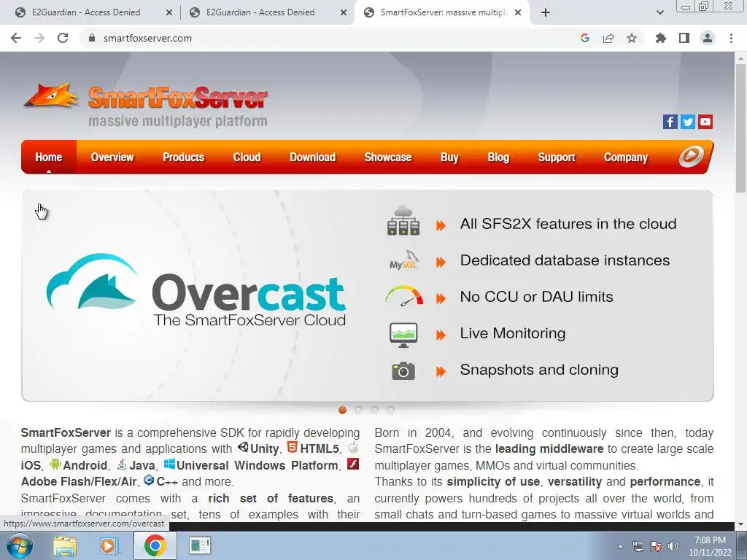Click the smartfoxserver.com address bar
Image resolution: width=747 pixels, height=560 pixels.
pyautogui.click(x=147, y=38)
